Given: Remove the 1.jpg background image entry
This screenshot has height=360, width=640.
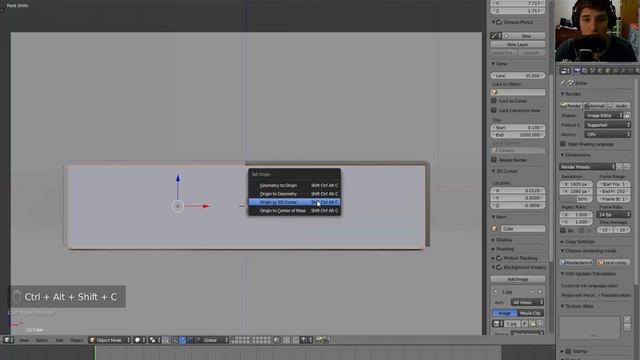Looking at the screenshot, I should click(540, 292).
